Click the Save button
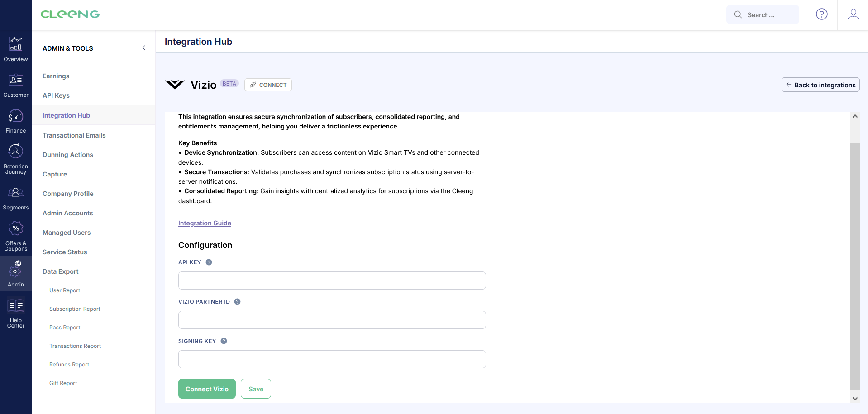The image size is (868, 414). pos(256,389)
